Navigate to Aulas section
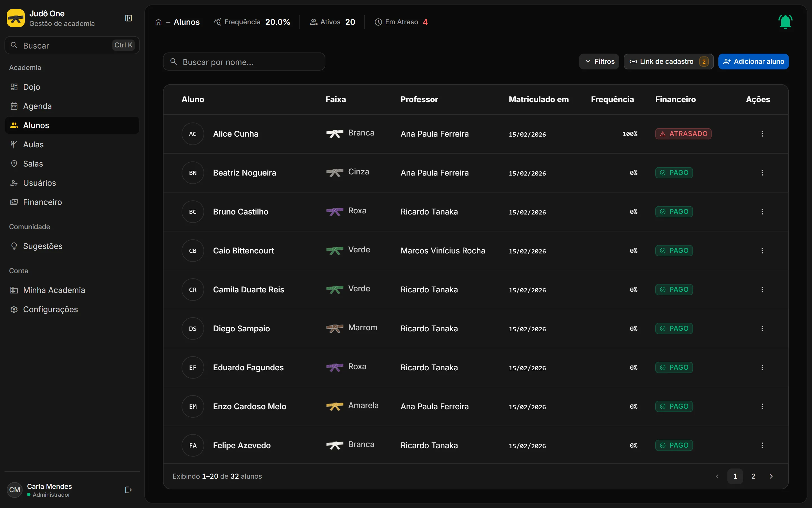 click(72, 144)
